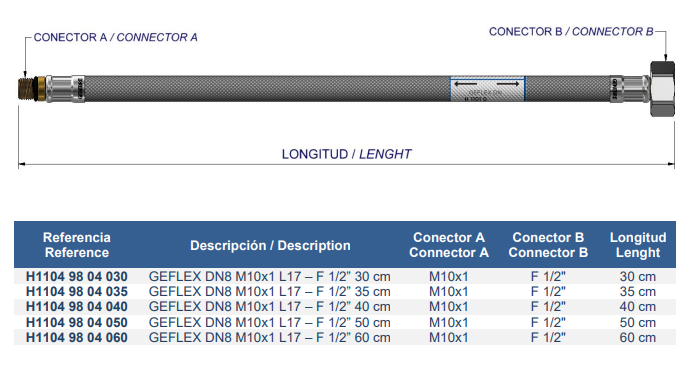Select reference H1104 98 04 050

(77, 322)
